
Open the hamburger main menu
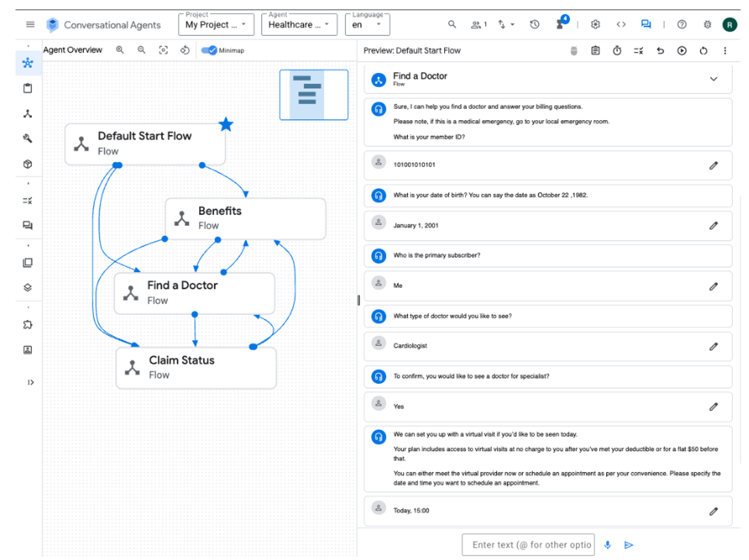click(30, 24)
